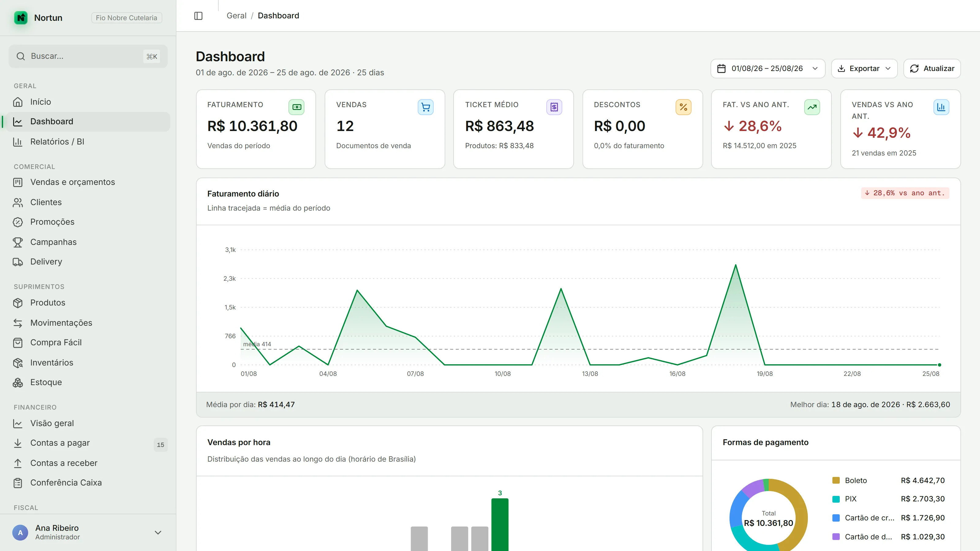Click the Ticket Médio R$ 863,48 value
Viewport: 980px width, 551px height.
(499, 126)
